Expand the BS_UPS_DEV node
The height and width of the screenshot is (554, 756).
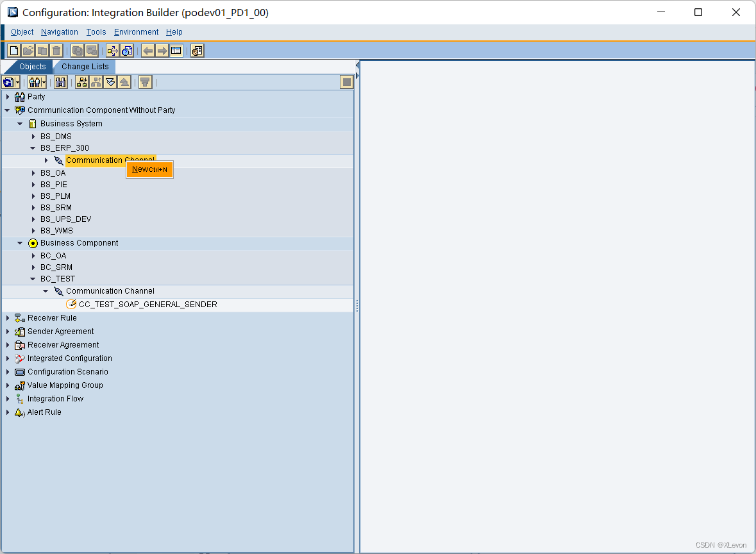pyautogui.click(x=33, y=219)
